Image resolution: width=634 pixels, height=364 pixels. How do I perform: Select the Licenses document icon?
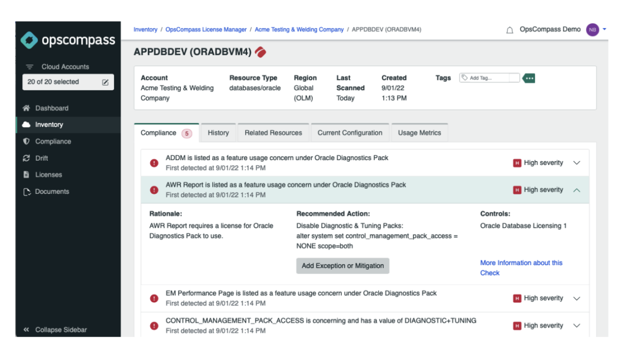tap(26, 174)
